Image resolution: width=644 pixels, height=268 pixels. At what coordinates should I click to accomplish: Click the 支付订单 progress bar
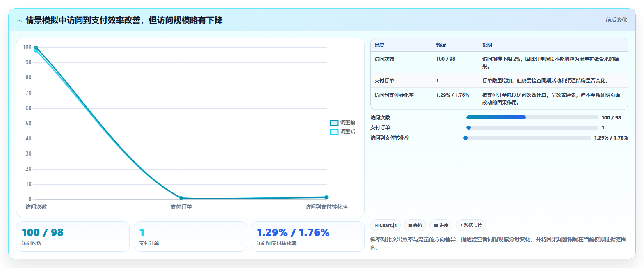(532, 128)
